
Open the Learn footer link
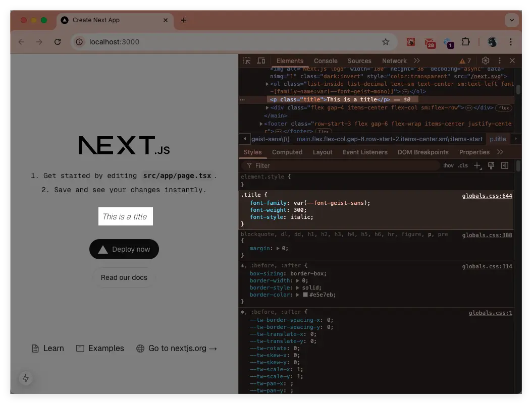(47, 349)
